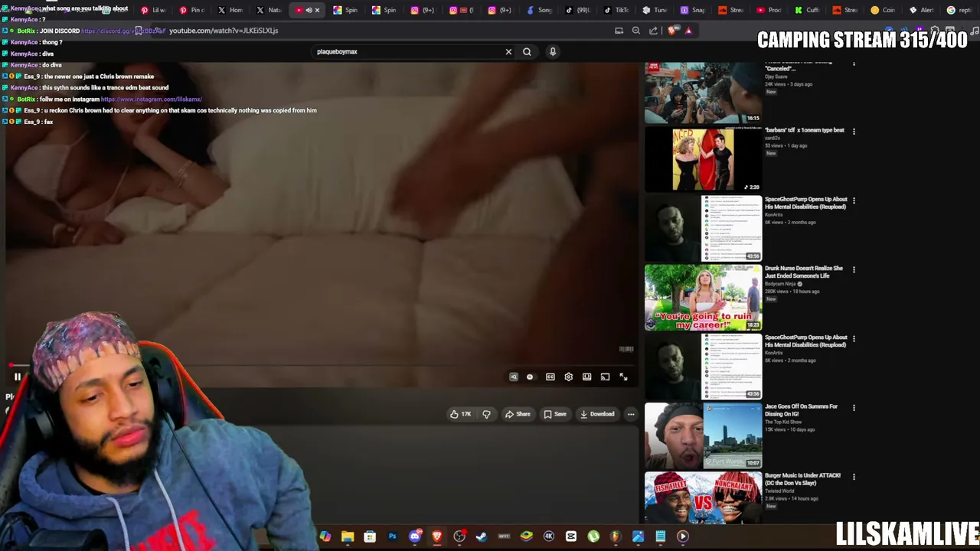The height and width of the screenshot is (551, 980).
Task: Switch to the TikTok tab
Action: [617, 10]
